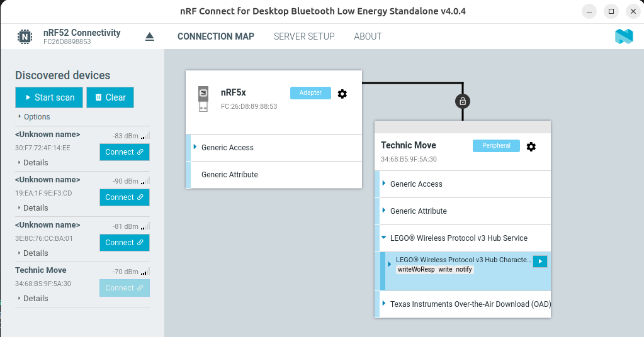
Task: Open Technic Move peripheral settings gear
Action: pos(531,146)
